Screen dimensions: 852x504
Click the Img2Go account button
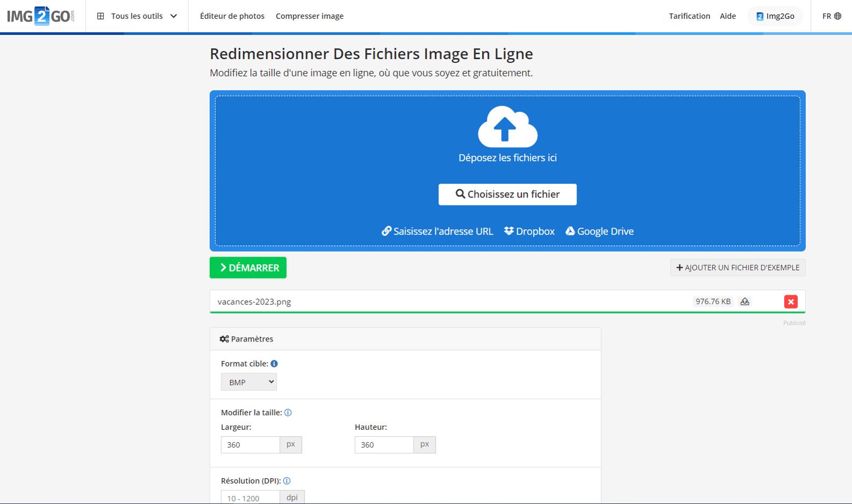[x=775, y=16]
